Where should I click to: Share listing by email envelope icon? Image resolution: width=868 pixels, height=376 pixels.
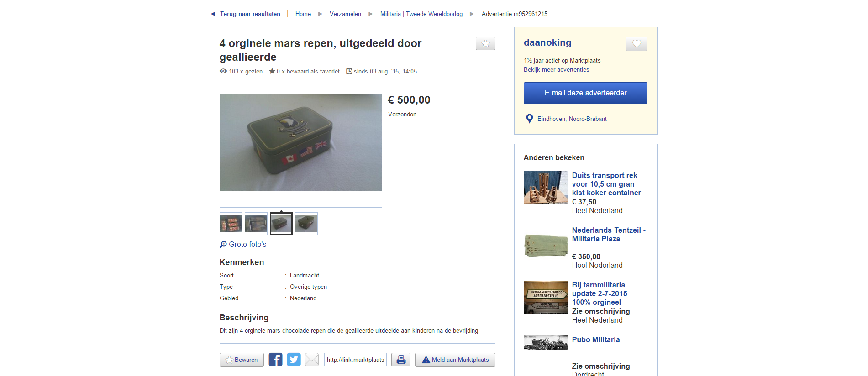pos(312,360)
